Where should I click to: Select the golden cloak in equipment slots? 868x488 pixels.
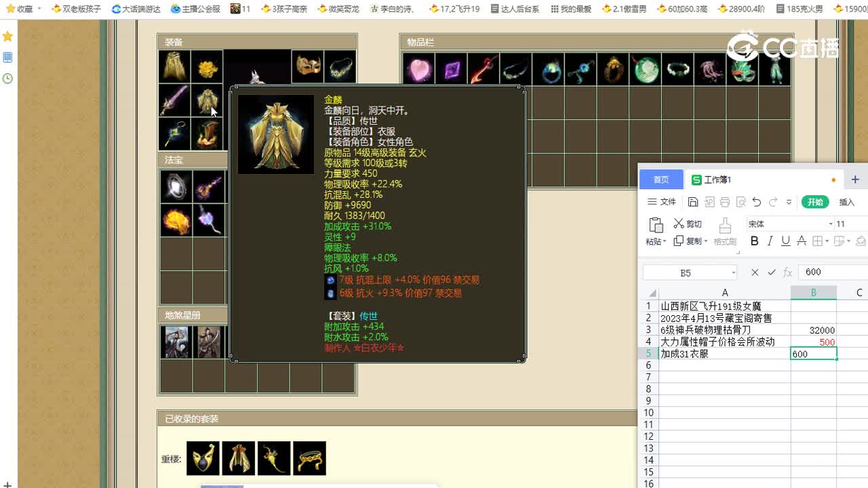pyautogui.click(x=174, y=66)
